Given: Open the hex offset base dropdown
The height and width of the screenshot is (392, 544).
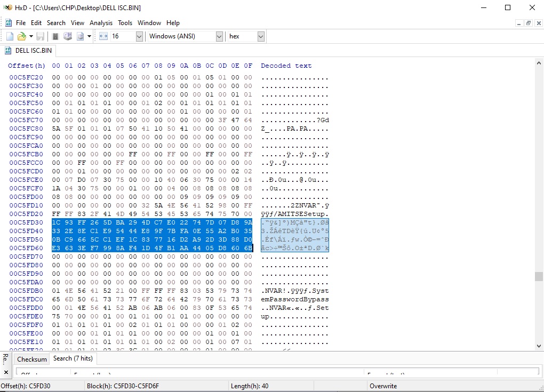Looking at the screenshot, I should pyautogui.click(x=261, y=36).
